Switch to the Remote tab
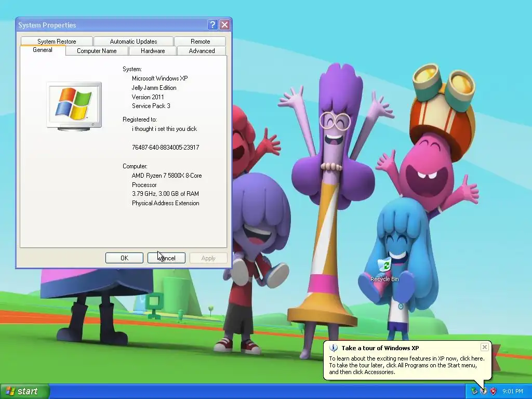This screenshot has width=532, height=399. tap(200, 42)
